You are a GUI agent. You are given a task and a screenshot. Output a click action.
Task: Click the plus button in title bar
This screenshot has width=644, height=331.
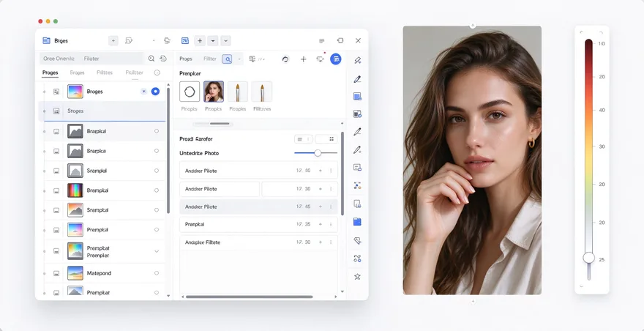pyautogui.click(x=200, y=41)
